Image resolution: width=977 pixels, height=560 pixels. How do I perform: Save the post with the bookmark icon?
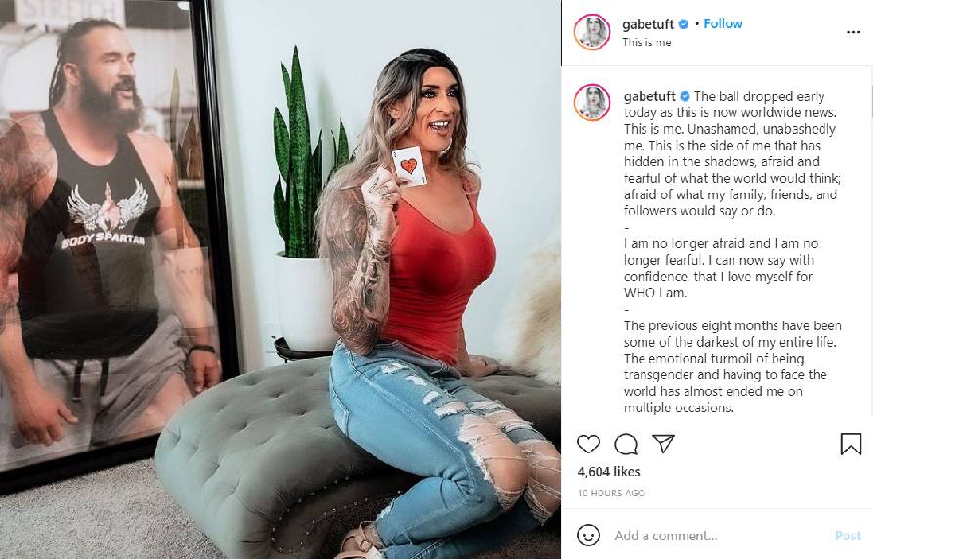(851, 444)
